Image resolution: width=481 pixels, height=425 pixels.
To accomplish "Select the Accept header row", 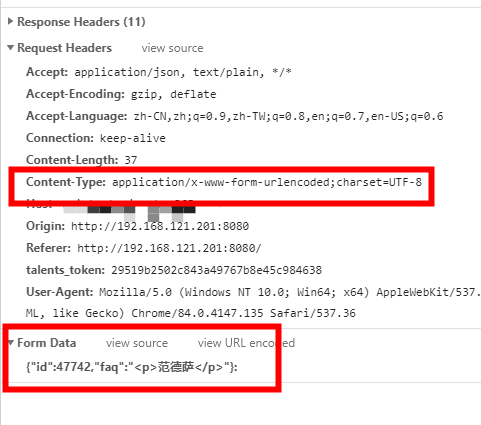I will pos(159,72).
